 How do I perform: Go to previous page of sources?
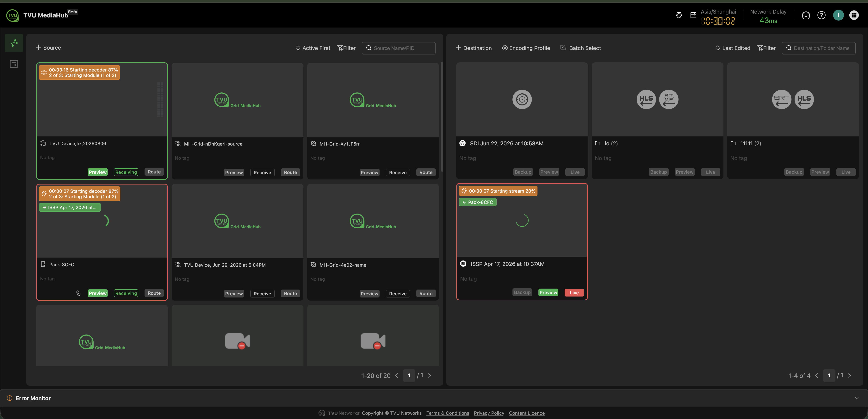tap(397, 376)
